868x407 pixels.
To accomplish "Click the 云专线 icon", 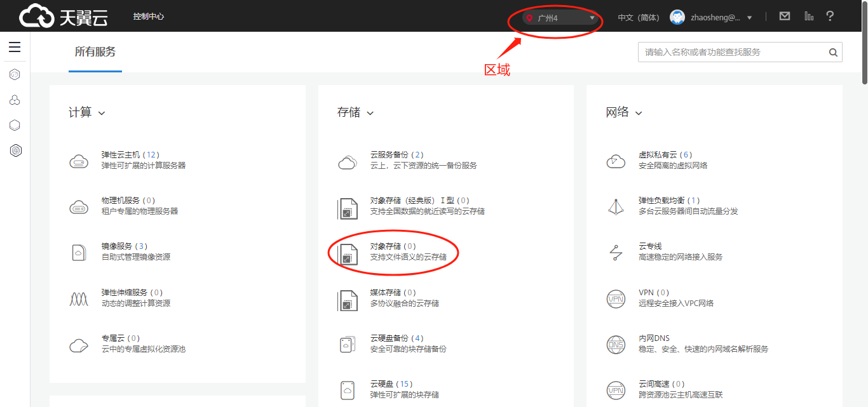I will [616, 253].
